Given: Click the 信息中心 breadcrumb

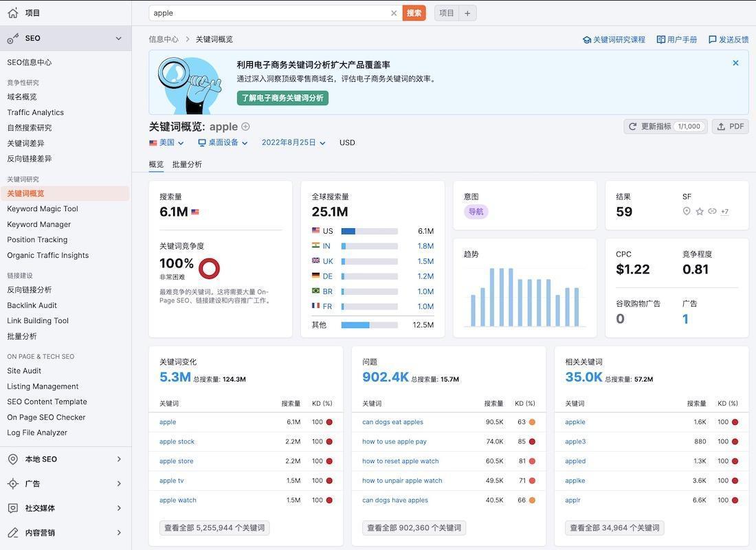Looking at the screenshot, I should click(164, 40).
